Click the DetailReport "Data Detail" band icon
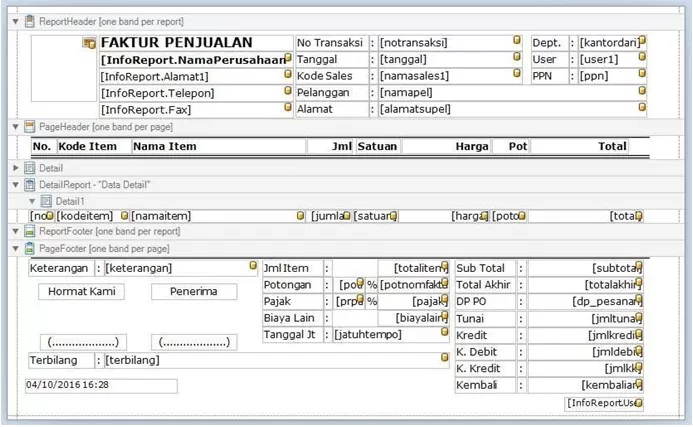 tap(29, 185)
